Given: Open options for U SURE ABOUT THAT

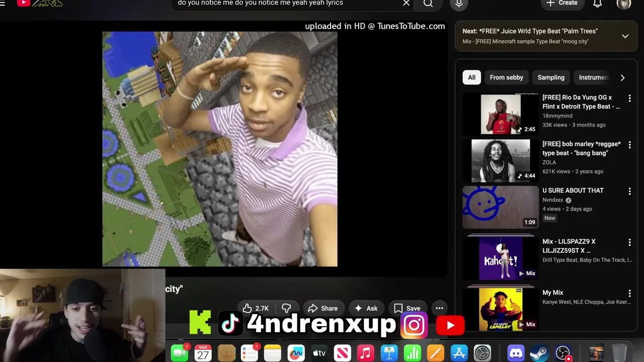Looking at the screenshot, I should [629, 192].
